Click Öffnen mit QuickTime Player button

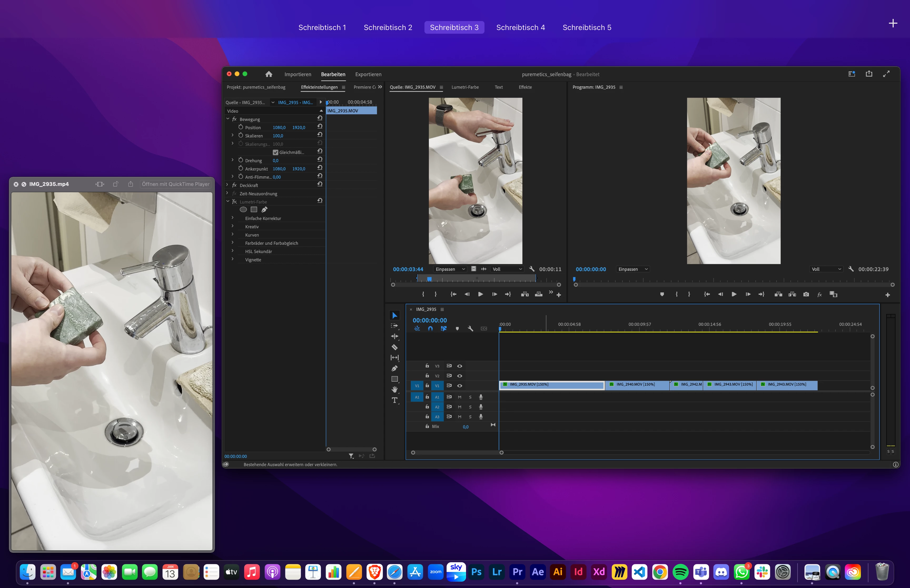point(176,184)
